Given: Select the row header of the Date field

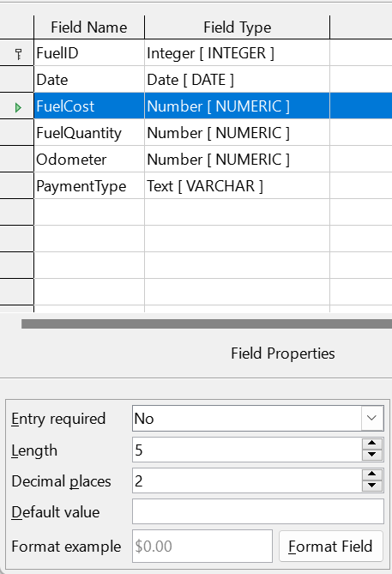Looking at the screenshot, I should tap(17, 80).
